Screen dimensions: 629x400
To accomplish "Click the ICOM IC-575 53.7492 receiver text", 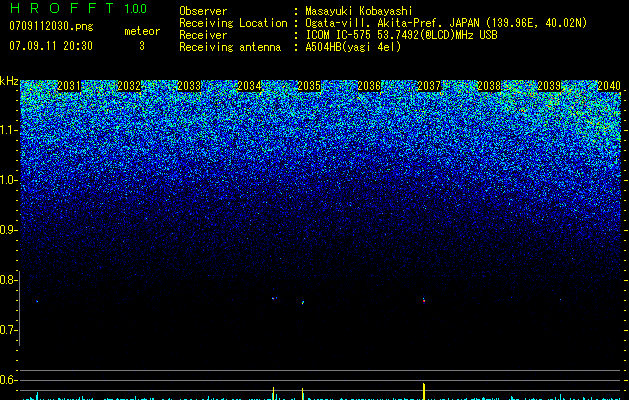I will coord(401,35).
